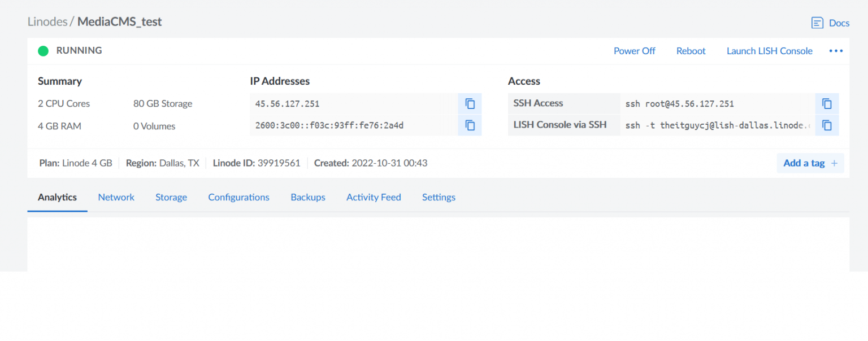Copy the IPv4 address using its copy icon
The height and width of the screenshot is (341, 868).
pos(470,103)
